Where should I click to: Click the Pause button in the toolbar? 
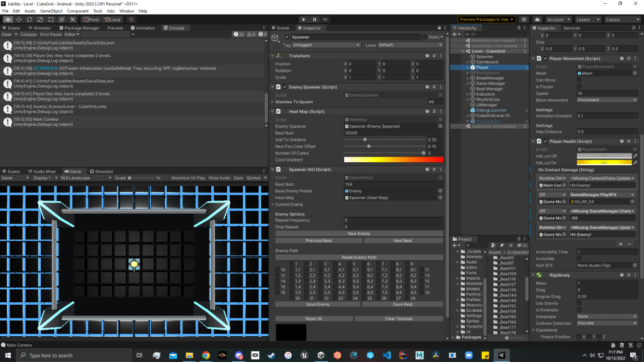(x=314, y=19)
